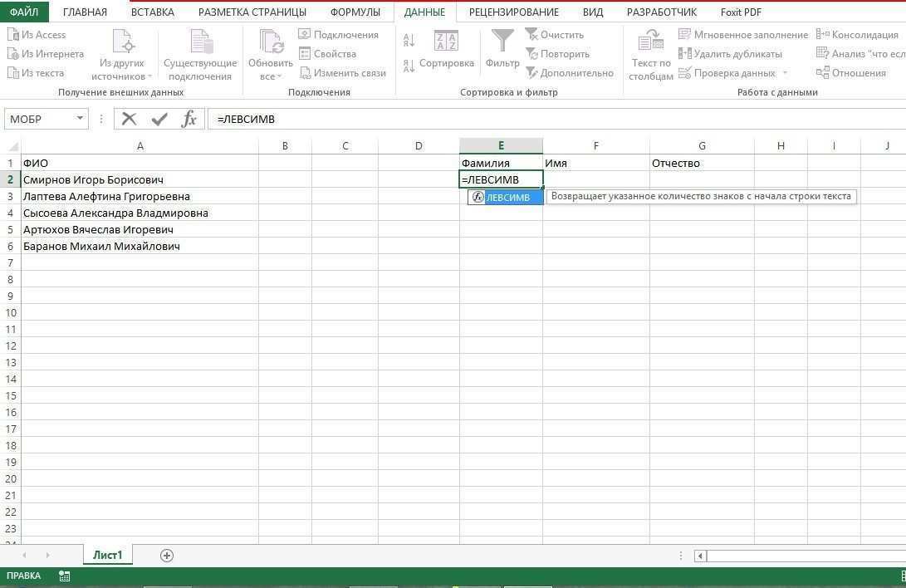Click the Insert Function fx icon
The image size is (906, 588).
[189, 119]
